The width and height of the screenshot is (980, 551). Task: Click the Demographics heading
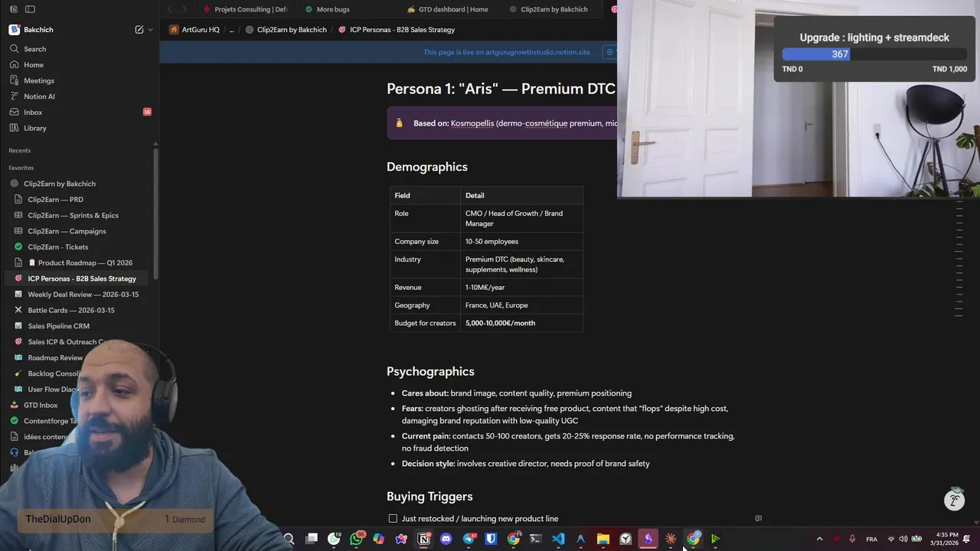point(426,167)
